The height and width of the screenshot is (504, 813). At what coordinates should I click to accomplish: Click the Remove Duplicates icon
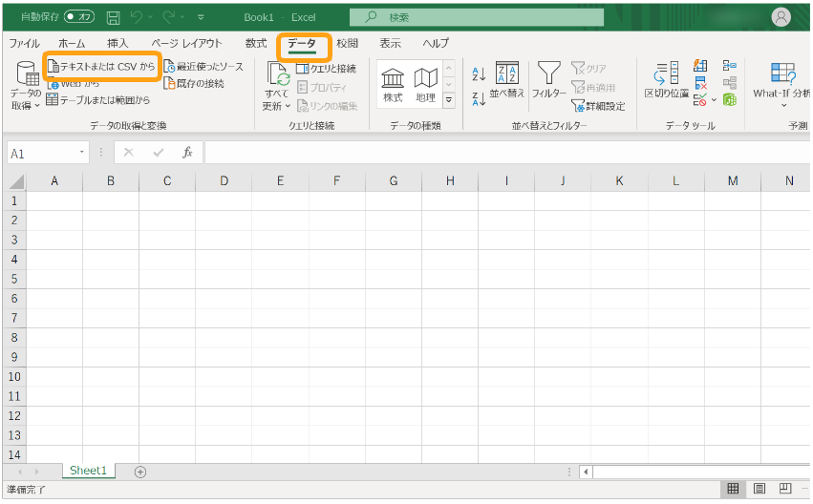[700, 83]
